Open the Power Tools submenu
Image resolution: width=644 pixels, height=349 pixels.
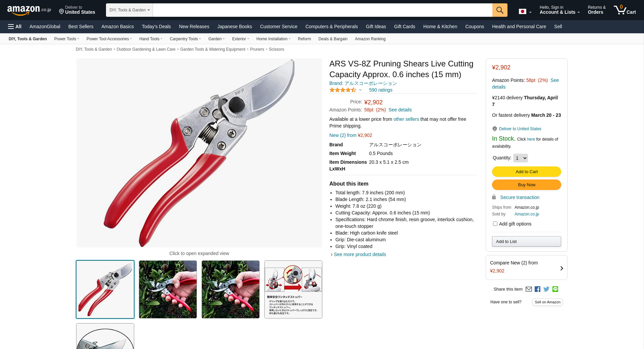[66, 39]
